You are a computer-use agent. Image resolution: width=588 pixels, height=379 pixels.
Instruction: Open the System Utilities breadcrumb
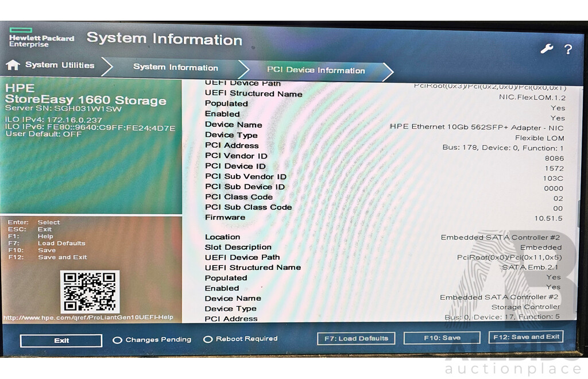(x=60, y=65)
